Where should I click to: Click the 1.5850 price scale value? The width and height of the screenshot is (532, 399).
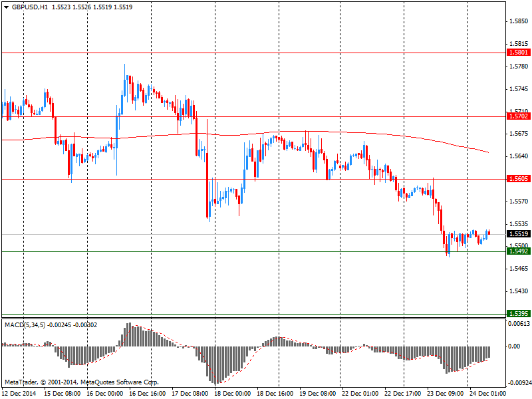[519, 21]
